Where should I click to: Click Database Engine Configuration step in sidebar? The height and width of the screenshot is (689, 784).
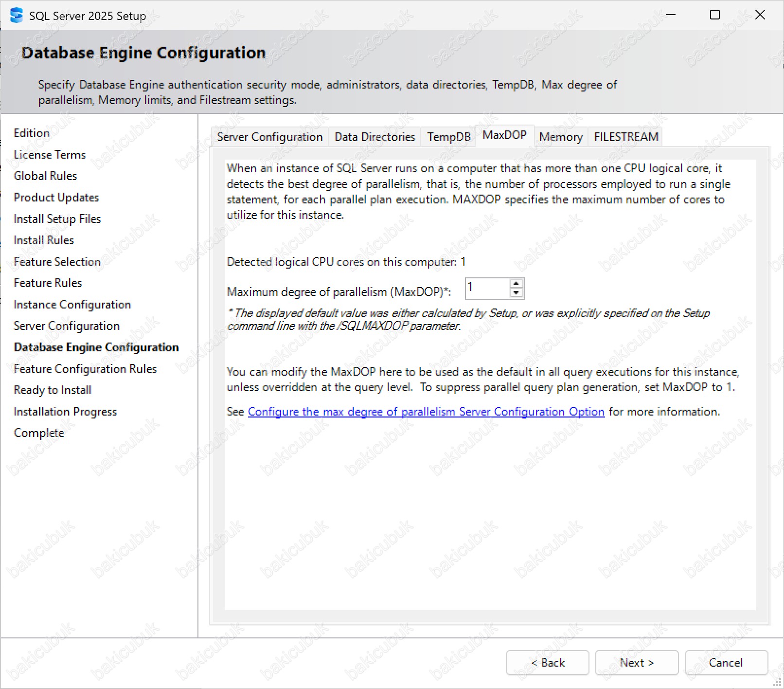pyautogui.click(x=96, y=347)
